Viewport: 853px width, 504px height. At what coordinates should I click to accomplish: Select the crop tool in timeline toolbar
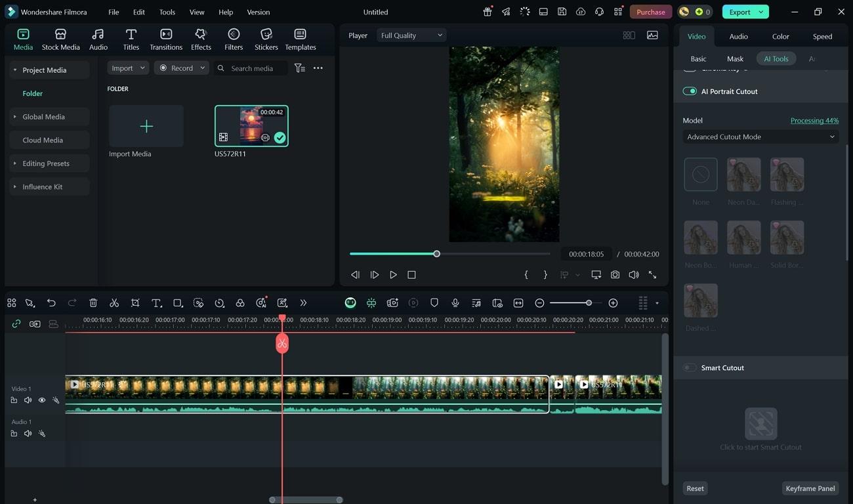point(135,303)
